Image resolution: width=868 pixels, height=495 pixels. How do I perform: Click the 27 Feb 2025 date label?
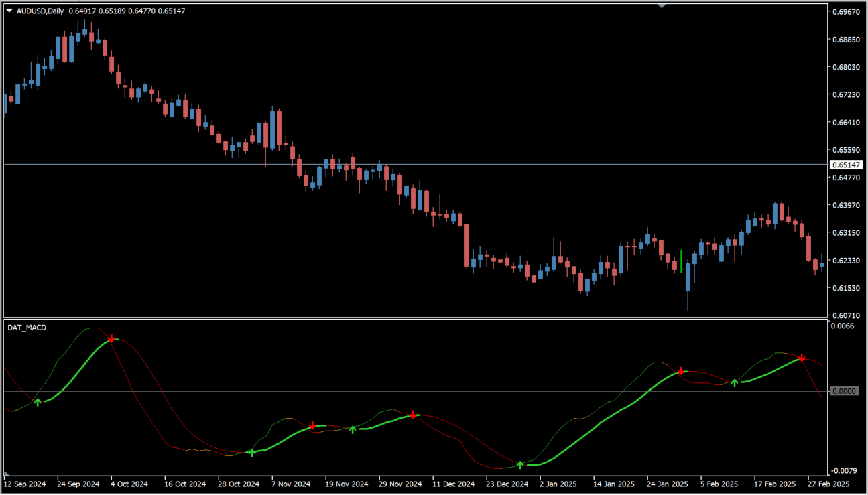pos(828,484)
